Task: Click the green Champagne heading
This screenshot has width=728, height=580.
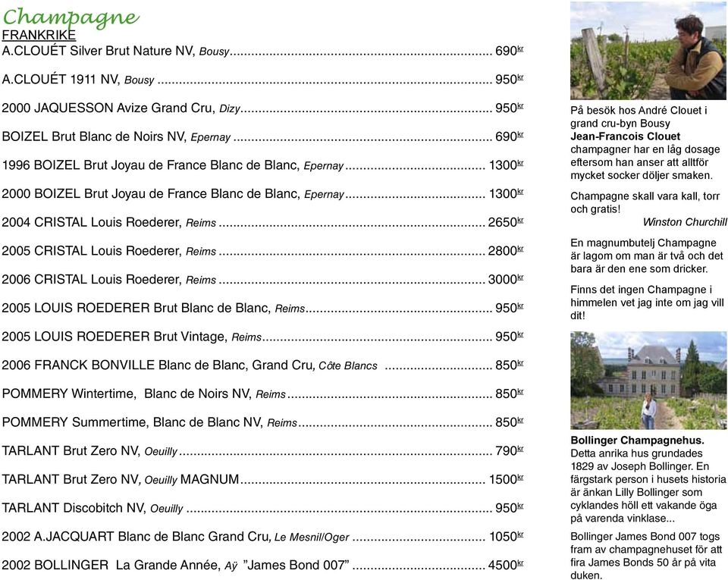Action: point(71,17)
